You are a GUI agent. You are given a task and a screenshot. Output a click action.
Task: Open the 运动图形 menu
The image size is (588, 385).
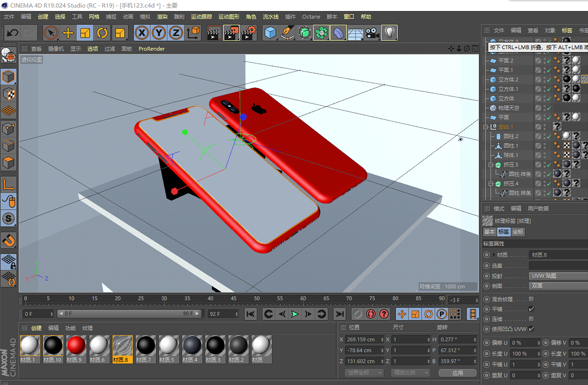pyautogui.click(x=229, y=17)
